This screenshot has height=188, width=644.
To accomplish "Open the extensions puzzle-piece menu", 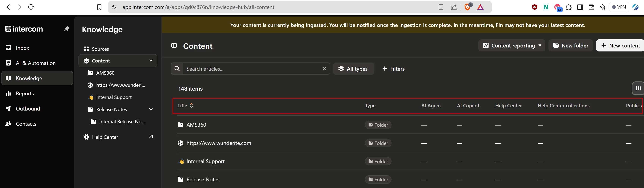I will 569,7.
